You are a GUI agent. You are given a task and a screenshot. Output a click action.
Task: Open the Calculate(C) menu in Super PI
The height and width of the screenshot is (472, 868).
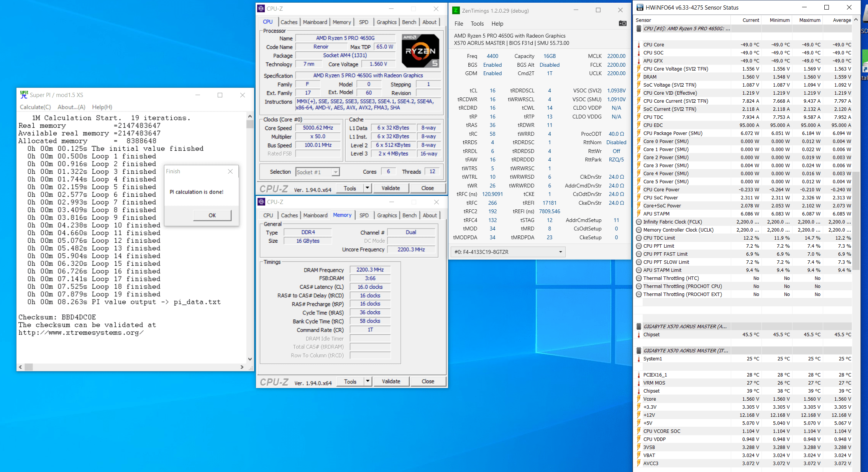(35, 107)
